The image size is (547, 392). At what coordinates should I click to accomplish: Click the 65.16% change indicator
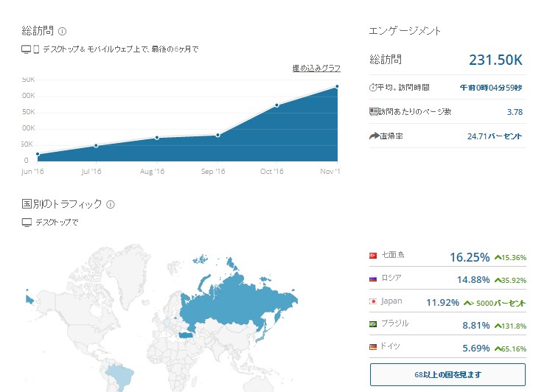click(x=510, y=349)
